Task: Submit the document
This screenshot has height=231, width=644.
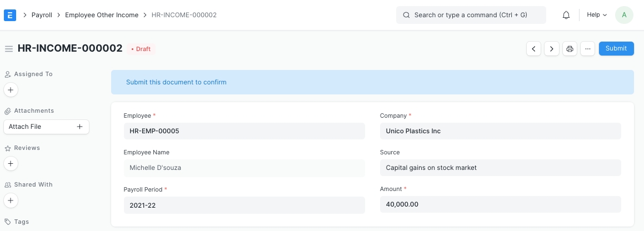Action: pos(616,48)
